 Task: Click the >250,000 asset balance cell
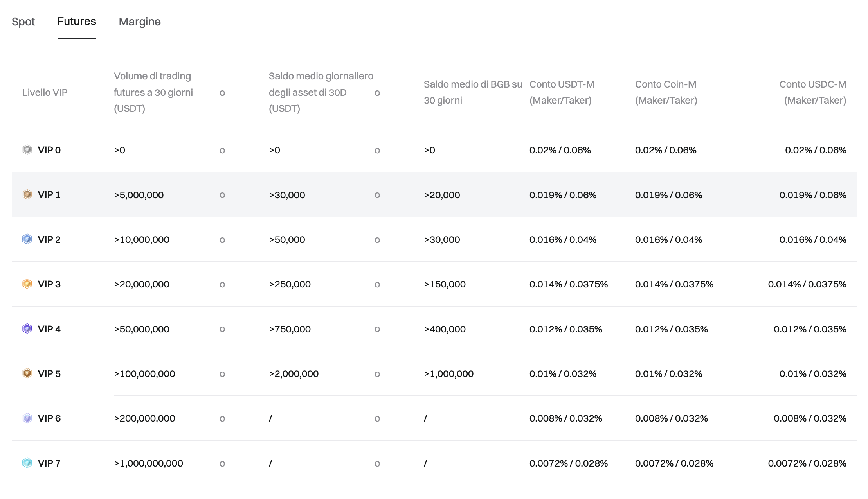tap(290, 284)
